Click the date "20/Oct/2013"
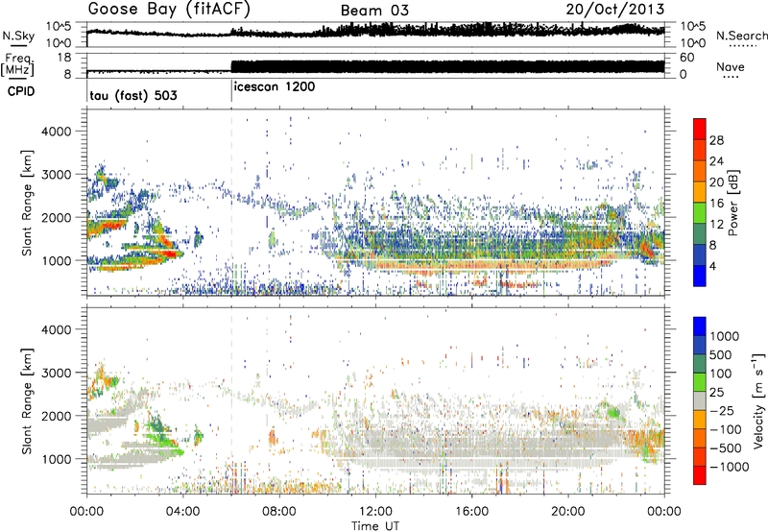Image resolution: width=768 pixels, height=532 pixels. coord(615,10)
